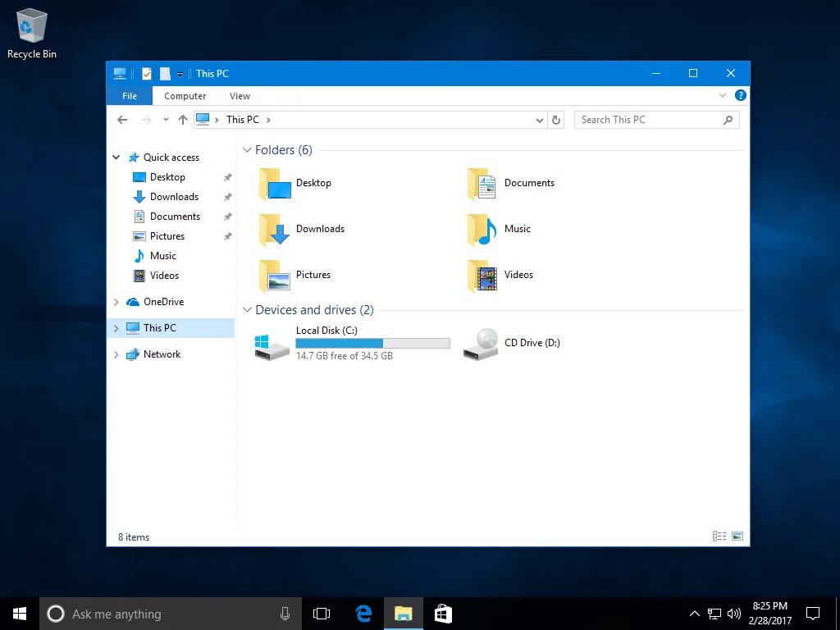Viewport: 840px width, 630px height.
Task: Launch Microsoft Edge from taskbar
Action: pos(363,614)
